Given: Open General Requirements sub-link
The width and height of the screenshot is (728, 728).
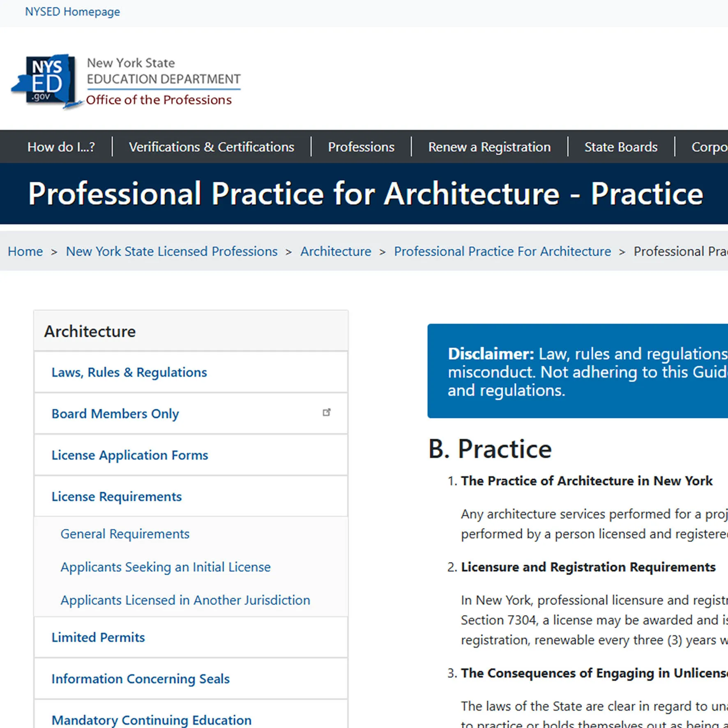Looking at the screenshot, I should pyautogui.click(x=125, y=534).
